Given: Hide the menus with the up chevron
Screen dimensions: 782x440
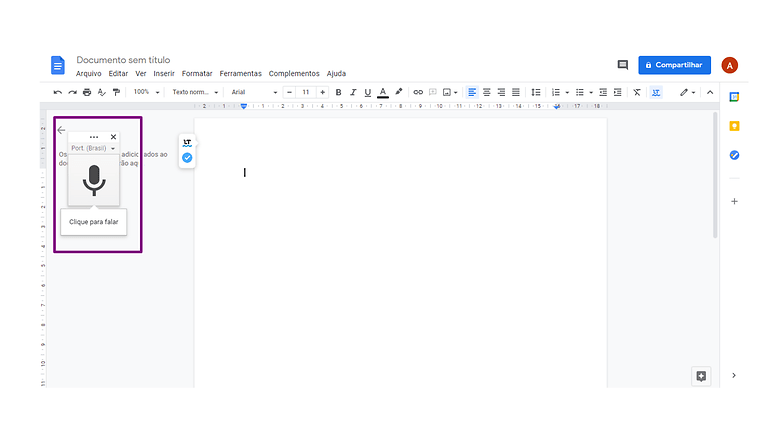Looking at the screenshot, I should (x=710, y=92).
